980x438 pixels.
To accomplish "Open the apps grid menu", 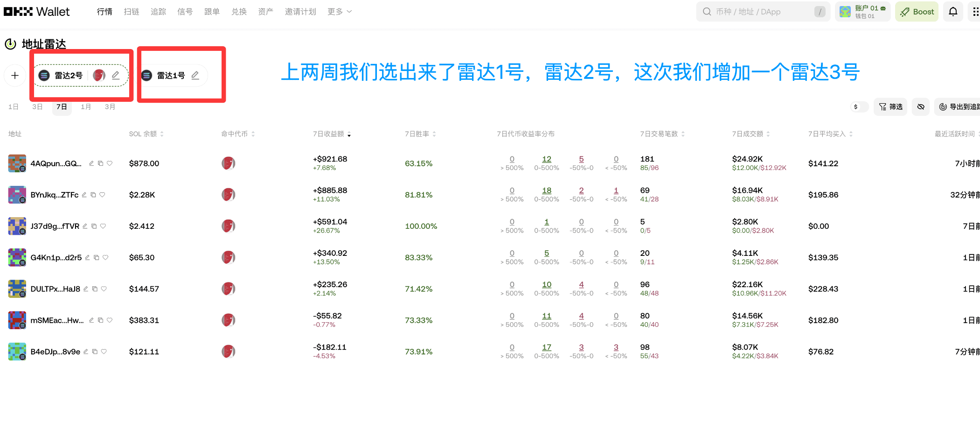I will (x=975, y=12).
